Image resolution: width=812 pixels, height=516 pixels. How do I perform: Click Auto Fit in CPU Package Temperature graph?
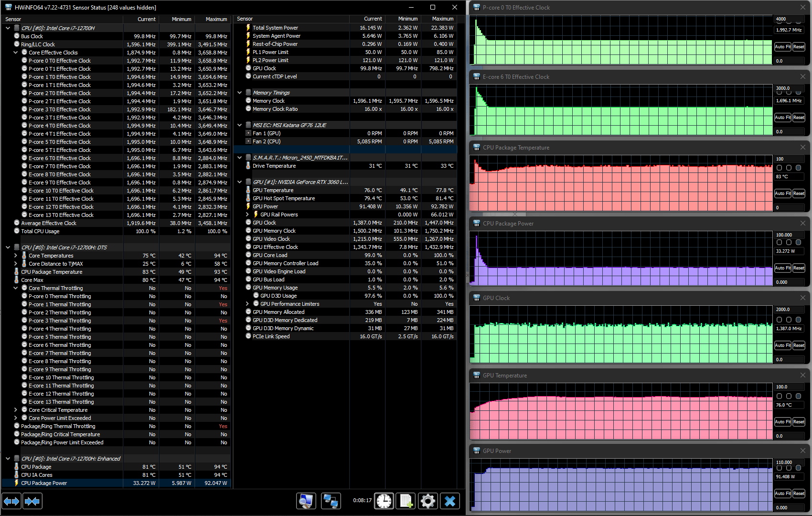(782, 193)
